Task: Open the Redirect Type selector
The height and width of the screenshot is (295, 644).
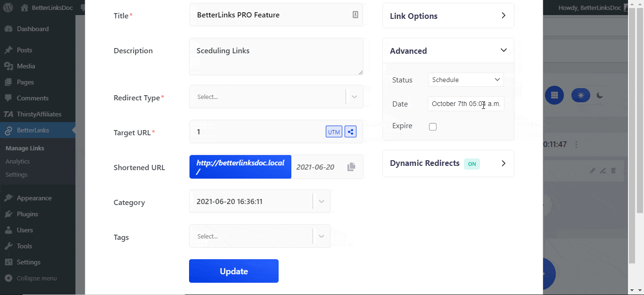Action: (x=275, y=96)
